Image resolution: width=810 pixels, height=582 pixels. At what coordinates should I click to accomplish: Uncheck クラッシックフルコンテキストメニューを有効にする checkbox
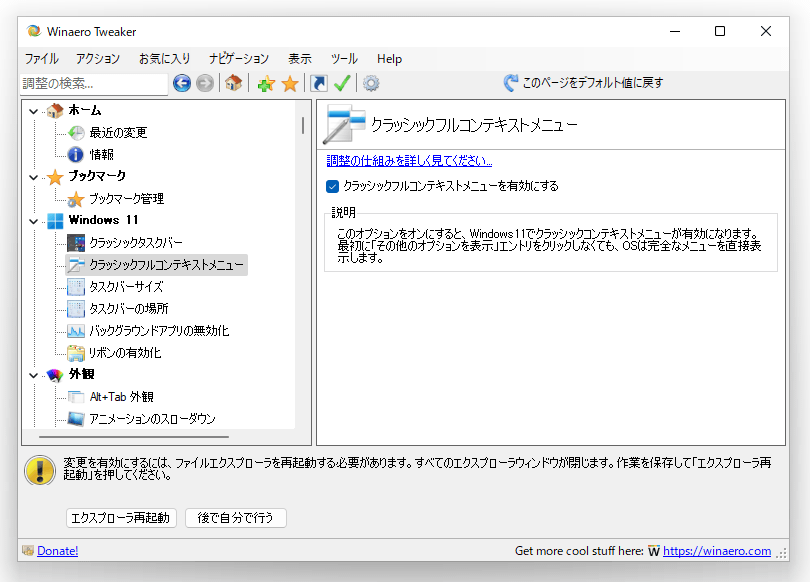(333, 186)
